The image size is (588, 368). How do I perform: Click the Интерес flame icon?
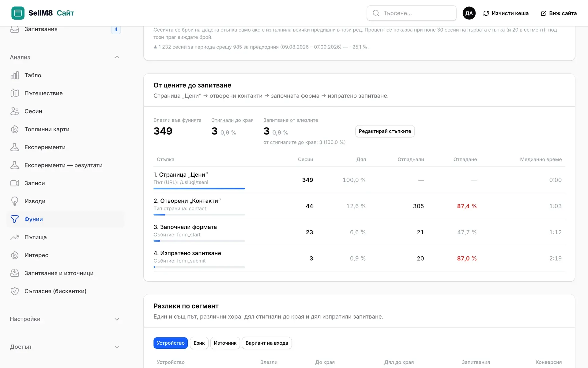pyautogui.click(x=15, y=255)
